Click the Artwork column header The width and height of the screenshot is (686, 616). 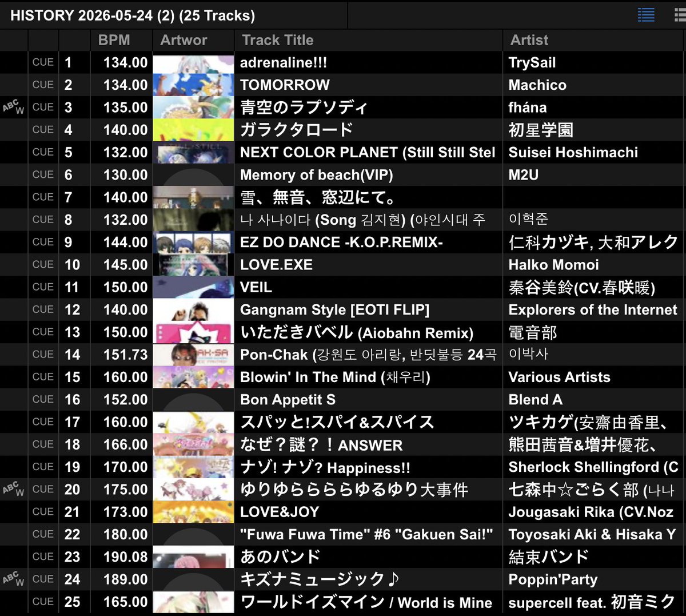click(x=184, y=40)
